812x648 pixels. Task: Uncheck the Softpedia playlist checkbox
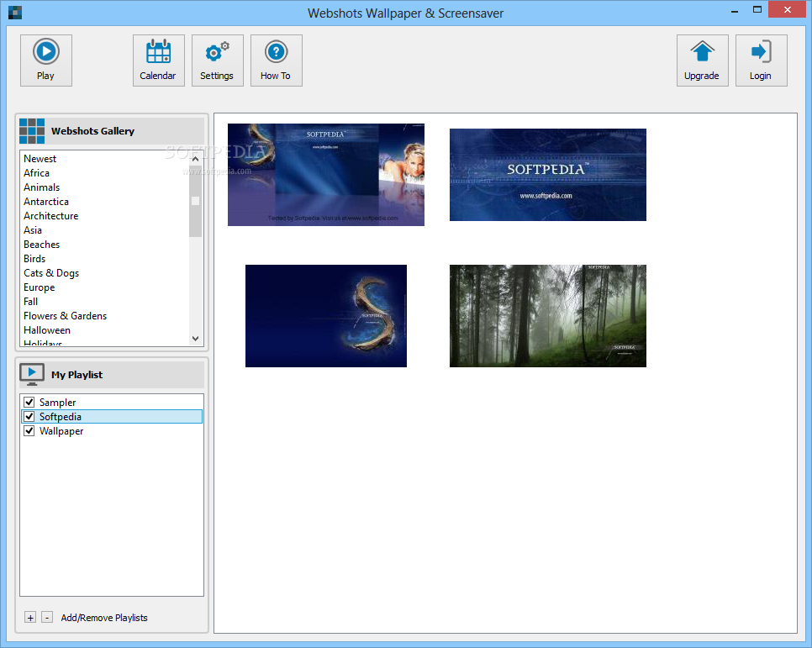point(29,417)
